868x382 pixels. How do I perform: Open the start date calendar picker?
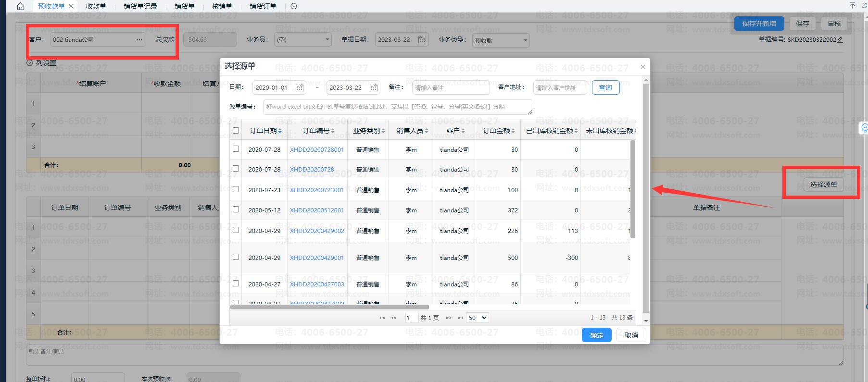click(299, 87)
